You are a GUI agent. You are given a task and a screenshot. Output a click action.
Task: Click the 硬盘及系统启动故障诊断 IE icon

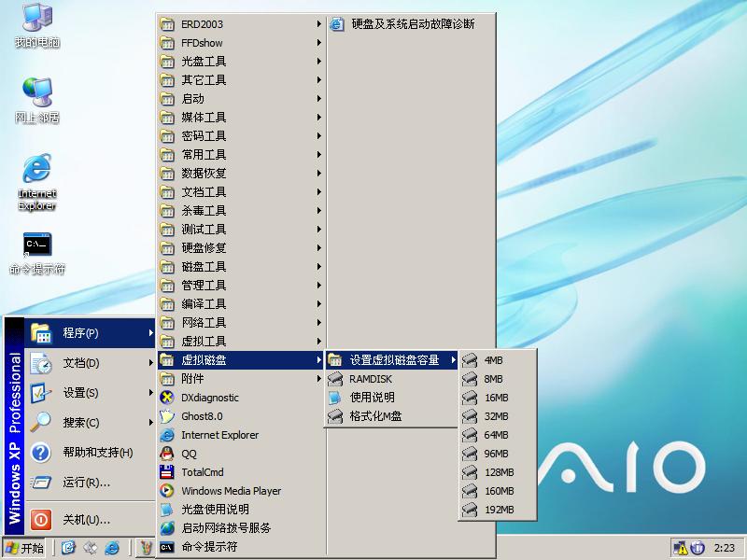[336, 24]
